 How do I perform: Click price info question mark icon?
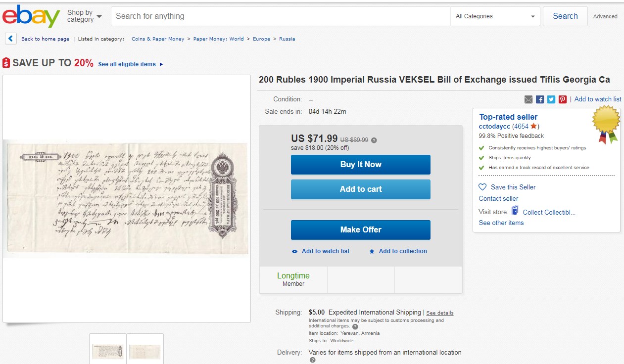coord(374,140)
